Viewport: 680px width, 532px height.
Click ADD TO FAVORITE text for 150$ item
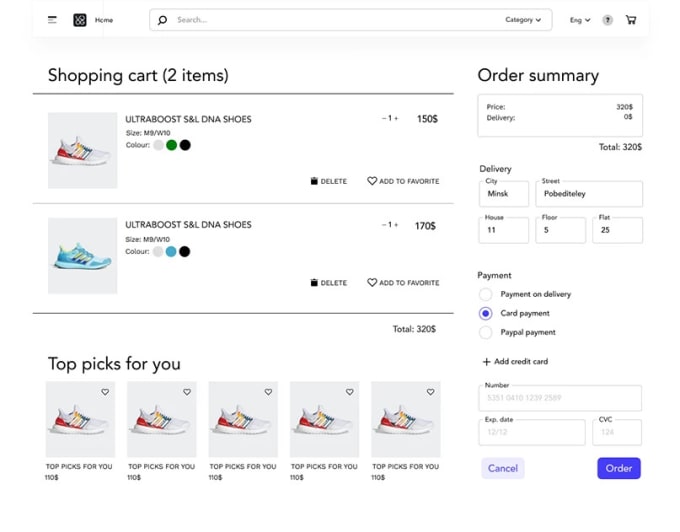click(409, 181)
